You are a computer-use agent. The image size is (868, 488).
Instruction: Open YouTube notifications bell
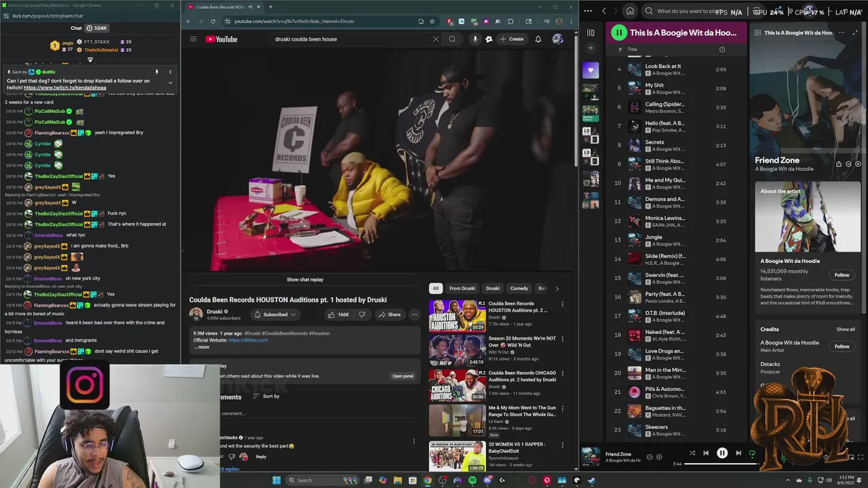pos(538,39)
